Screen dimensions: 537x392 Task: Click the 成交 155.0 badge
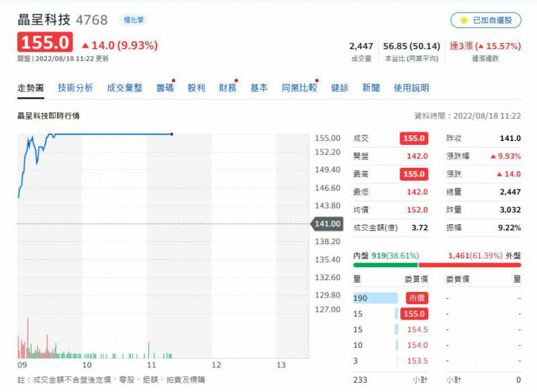tap(413, 138)
